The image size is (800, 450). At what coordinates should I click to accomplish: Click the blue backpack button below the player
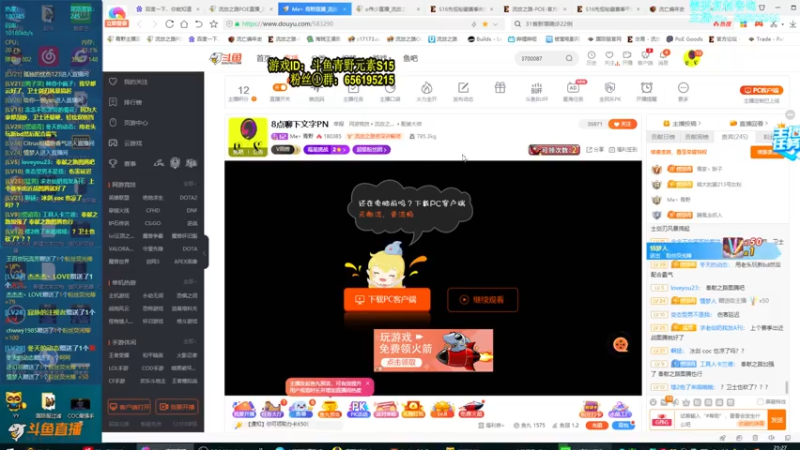[623, 425]
